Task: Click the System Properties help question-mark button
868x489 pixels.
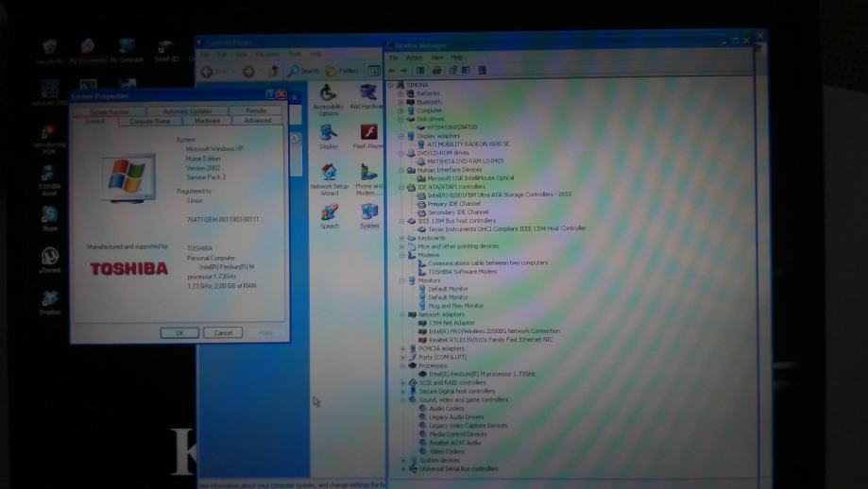Action: click(x=270, y=94)
